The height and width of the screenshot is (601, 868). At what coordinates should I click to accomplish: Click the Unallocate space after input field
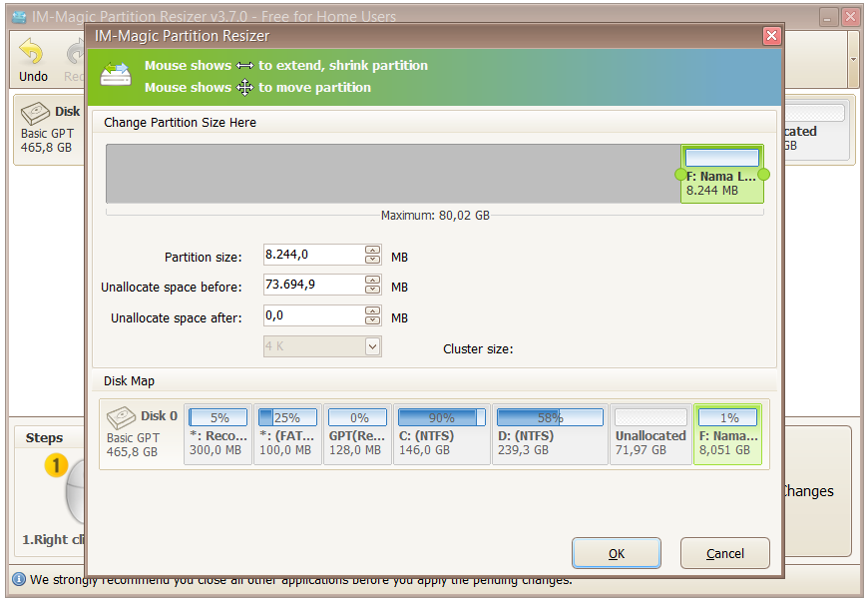point(312,315)
